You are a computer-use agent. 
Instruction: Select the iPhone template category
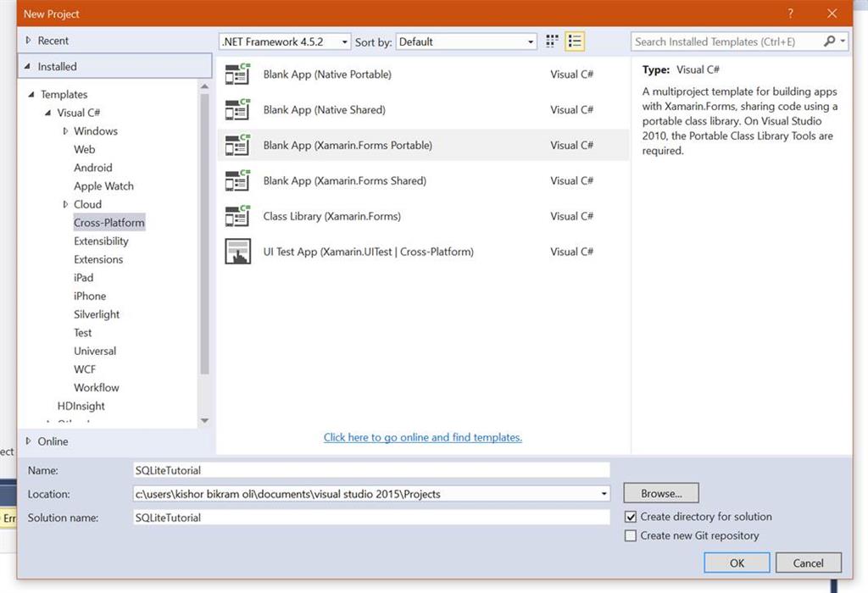pyautogui.click(x=90, y=296)
